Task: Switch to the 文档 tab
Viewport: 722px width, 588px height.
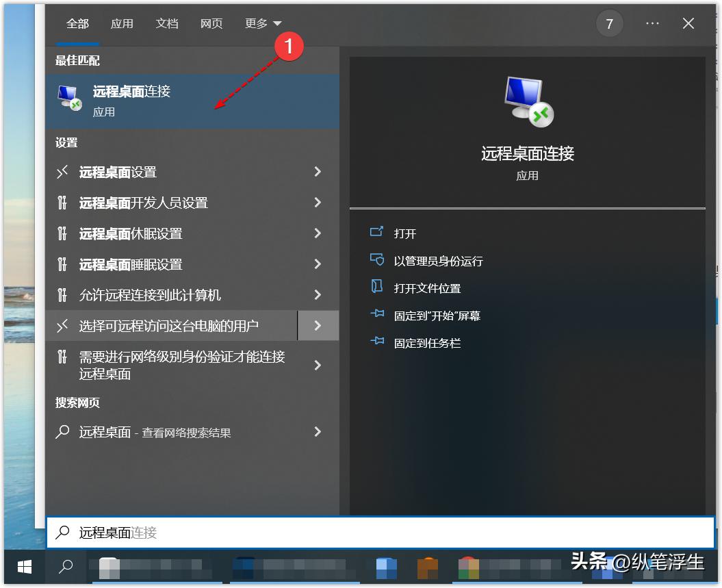Action: pos(166,23)
